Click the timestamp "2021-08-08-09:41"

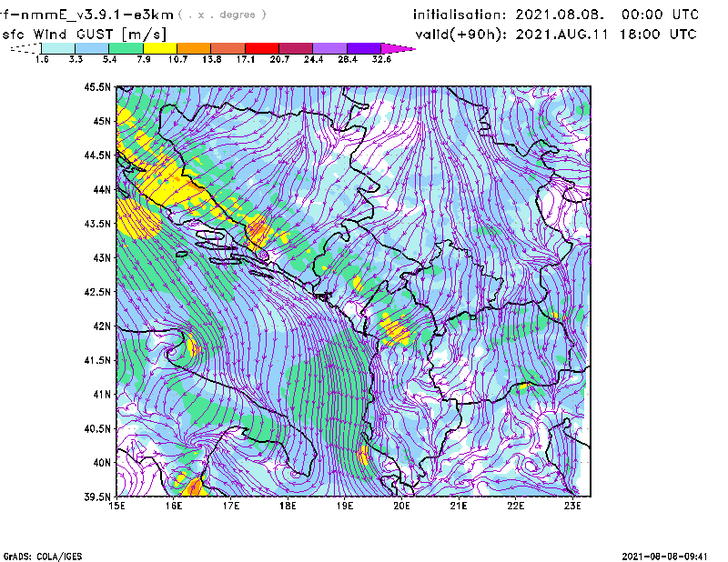tap(665, 557)
